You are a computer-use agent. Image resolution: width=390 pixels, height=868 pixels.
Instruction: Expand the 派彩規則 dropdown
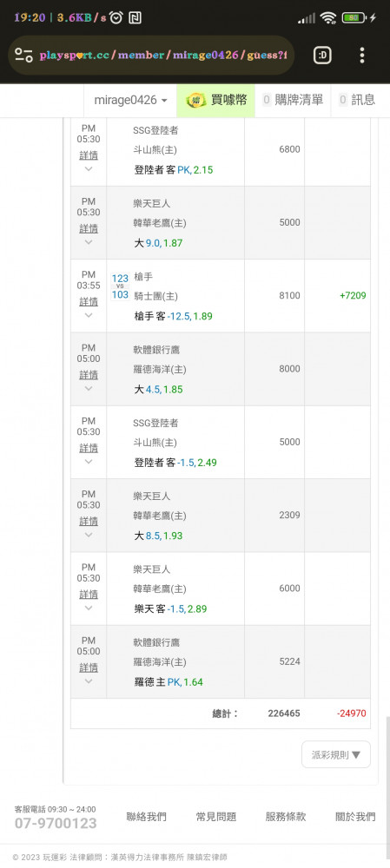(x=335, y=754)
